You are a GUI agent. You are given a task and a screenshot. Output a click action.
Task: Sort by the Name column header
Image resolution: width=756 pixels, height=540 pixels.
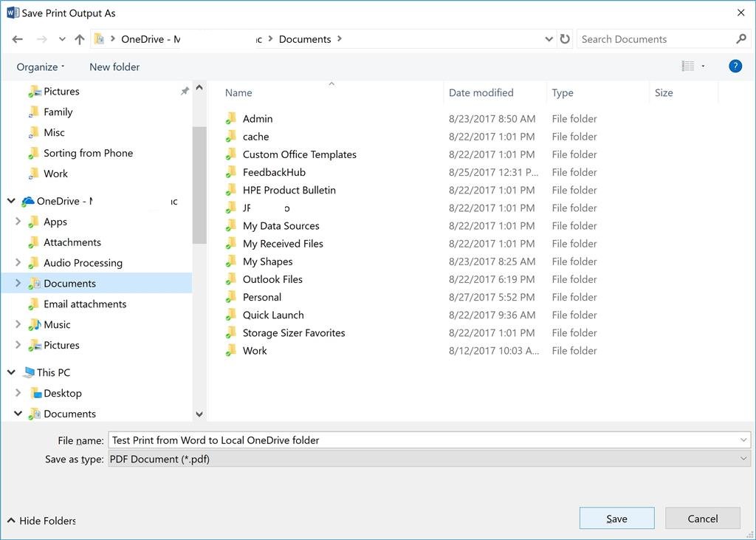tap(238, 92)
